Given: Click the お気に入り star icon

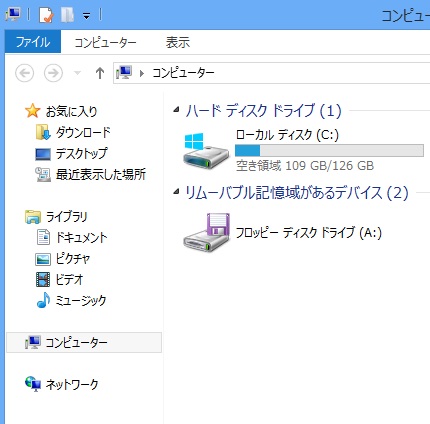Looking at the screenshot, I should pos(32,111).
